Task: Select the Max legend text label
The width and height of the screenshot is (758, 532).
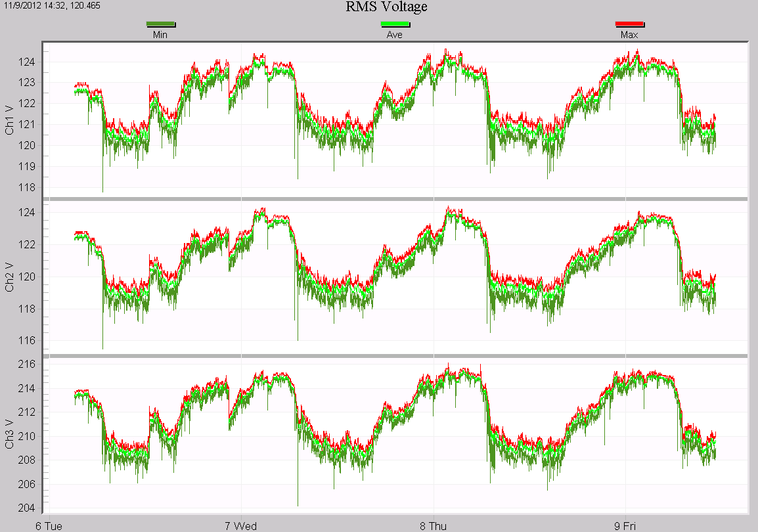Action: coord(629,35)
